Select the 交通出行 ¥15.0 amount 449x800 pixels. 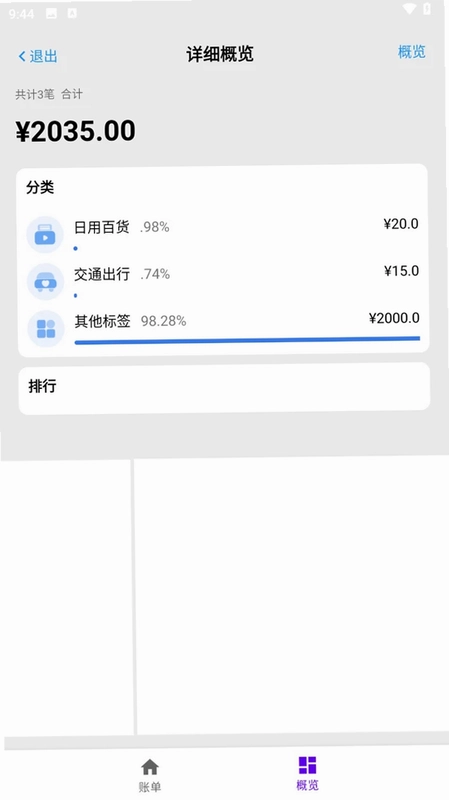pyautogui.click(x=402, y=270)
